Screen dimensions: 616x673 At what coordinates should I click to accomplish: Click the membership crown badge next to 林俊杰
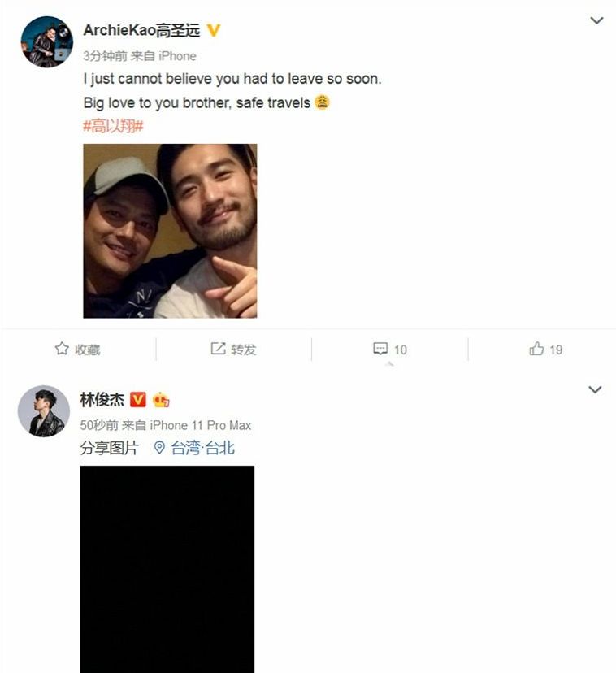coord(160,400)
